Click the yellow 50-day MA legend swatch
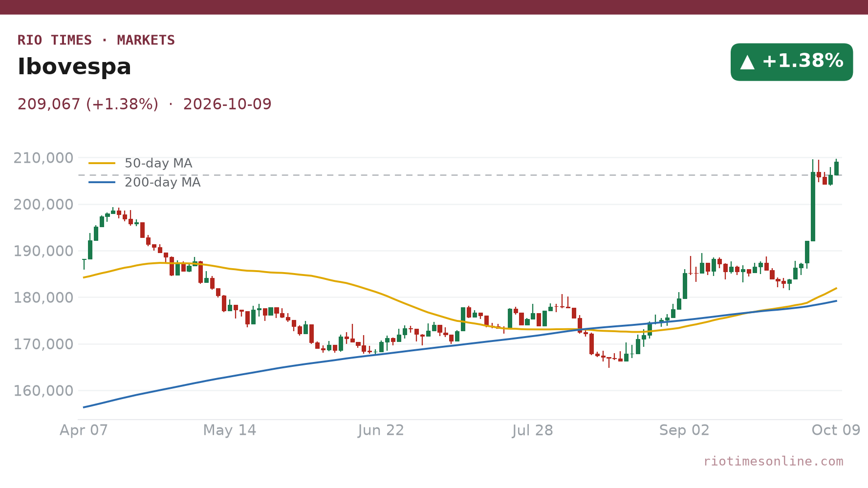The width and height of the screenshot is (868, 488). tap(102, 163)
